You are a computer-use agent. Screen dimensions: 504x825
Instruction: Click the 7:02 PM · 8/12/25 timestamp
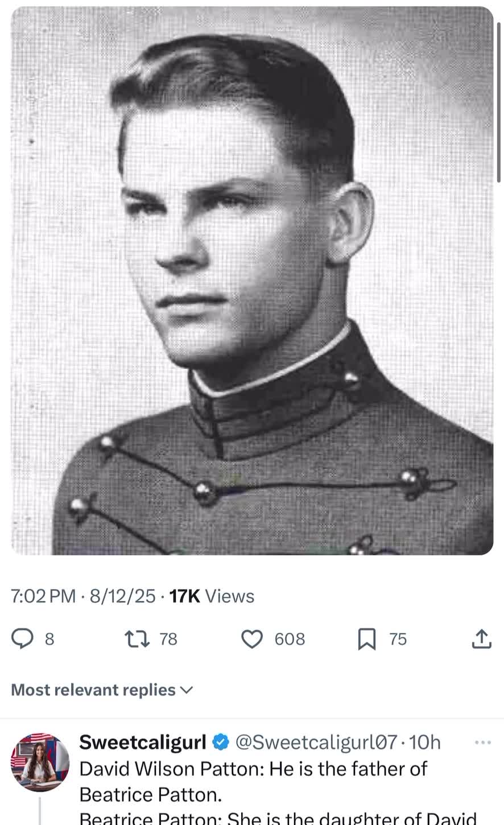(x=83, y=596)
